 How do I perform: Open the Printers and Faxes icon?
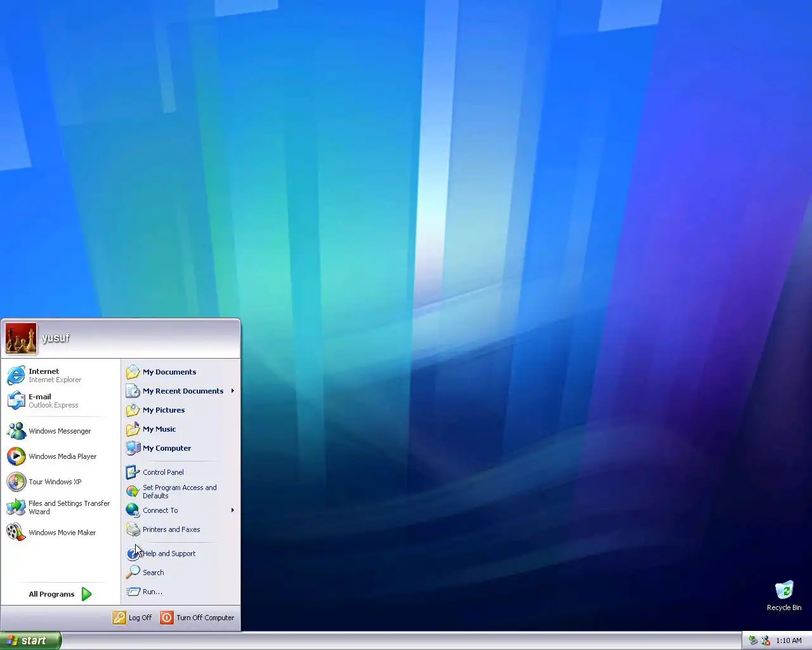(133, 529)
